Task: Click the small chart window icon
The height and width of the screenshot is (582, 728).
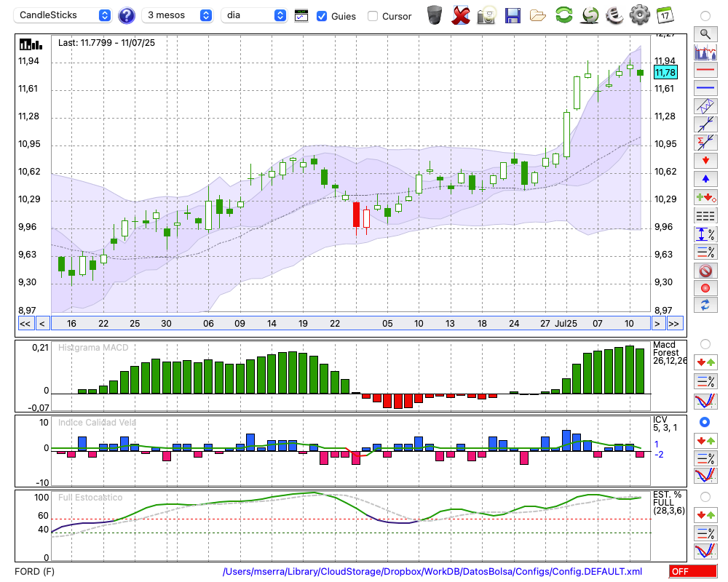Action: click(301, 16)
